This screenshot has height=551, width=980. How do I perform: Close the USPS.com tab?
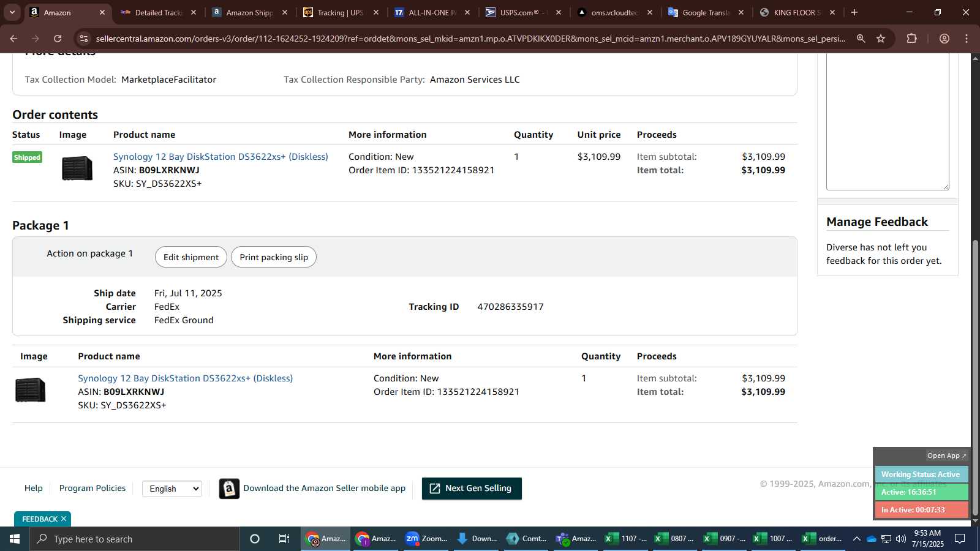[559, 12]
